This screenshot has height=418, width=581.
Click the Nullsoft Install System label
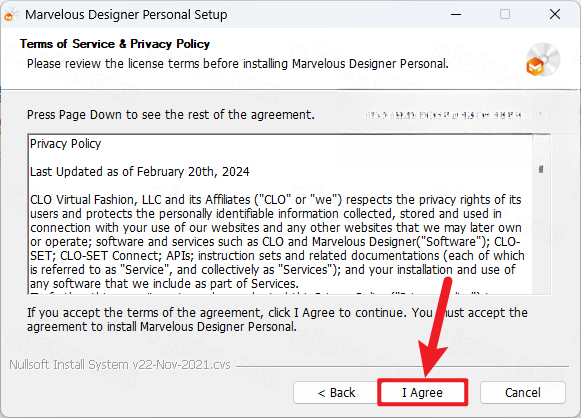point(120,365)
